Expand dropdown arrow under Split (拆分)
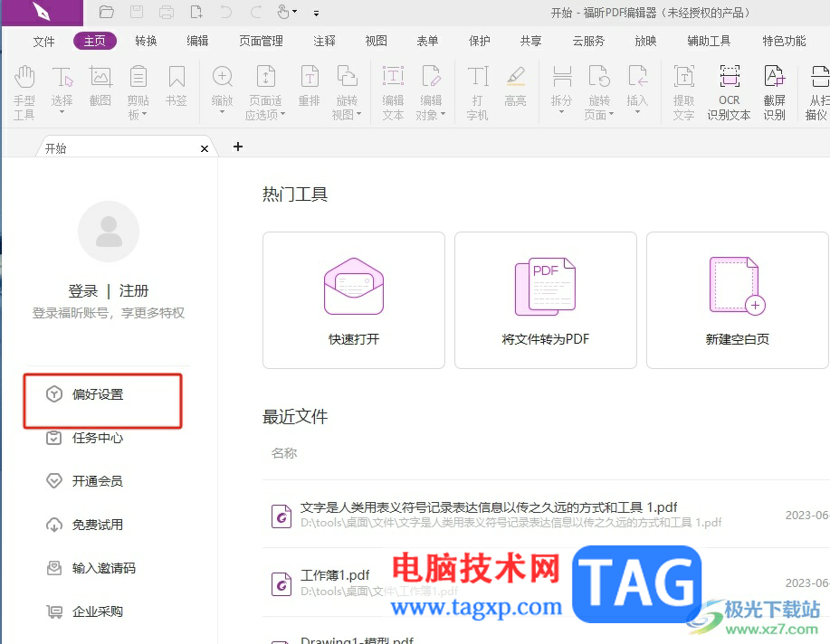Viewport: 830px width, 644px height. tap(561, 112)
